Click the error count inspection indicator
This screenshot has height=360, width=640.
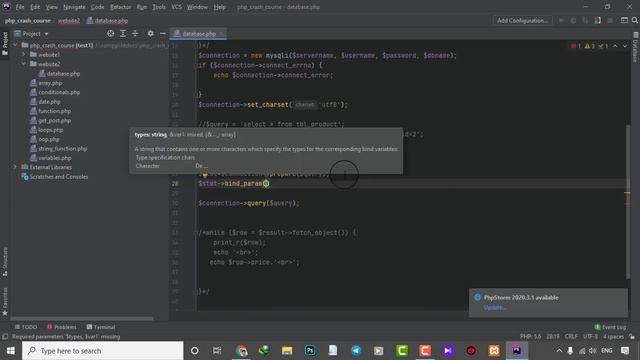pyautogui.click(x=576, y=46)
